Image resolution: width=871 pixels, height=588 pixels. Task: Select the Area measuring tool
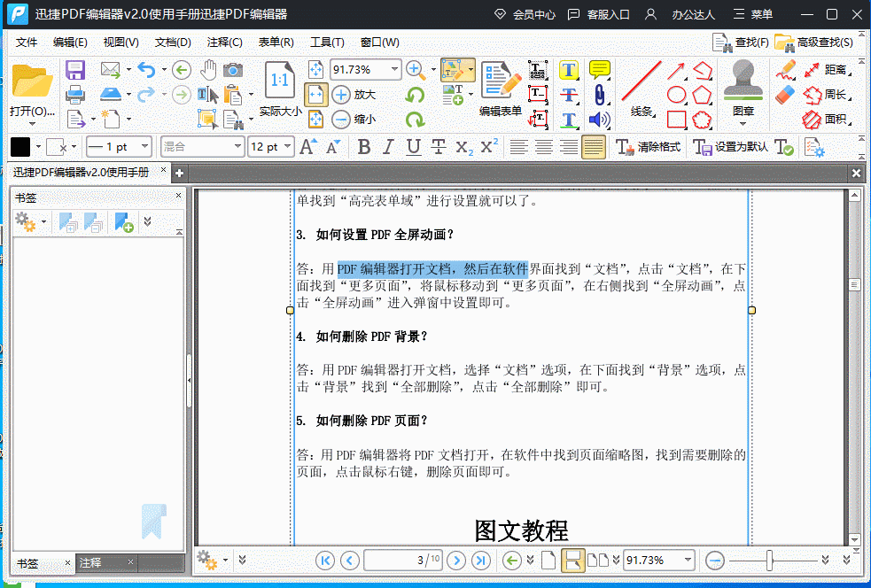[x=827, y=119]
